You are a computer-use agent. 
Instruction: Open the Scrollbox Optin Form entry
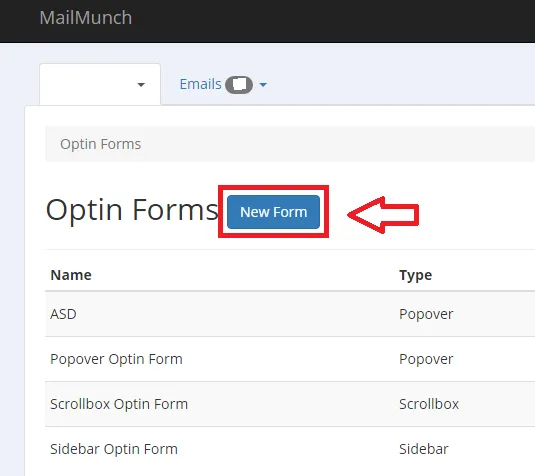[119, 404]
